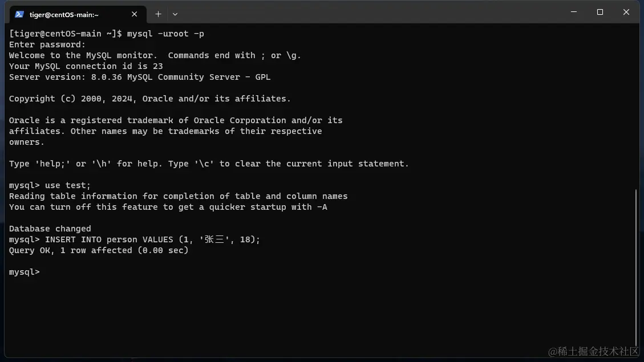Click the Server version 8.0.36 line
This screenshot has width=644, height=362.
click(x=140, y=77)
